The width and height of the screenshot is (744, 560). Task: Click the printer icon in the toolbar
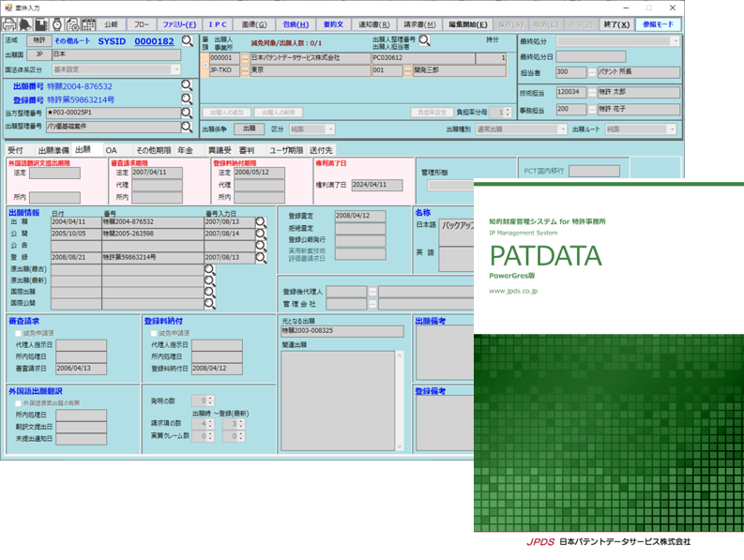tap(9, 24)
